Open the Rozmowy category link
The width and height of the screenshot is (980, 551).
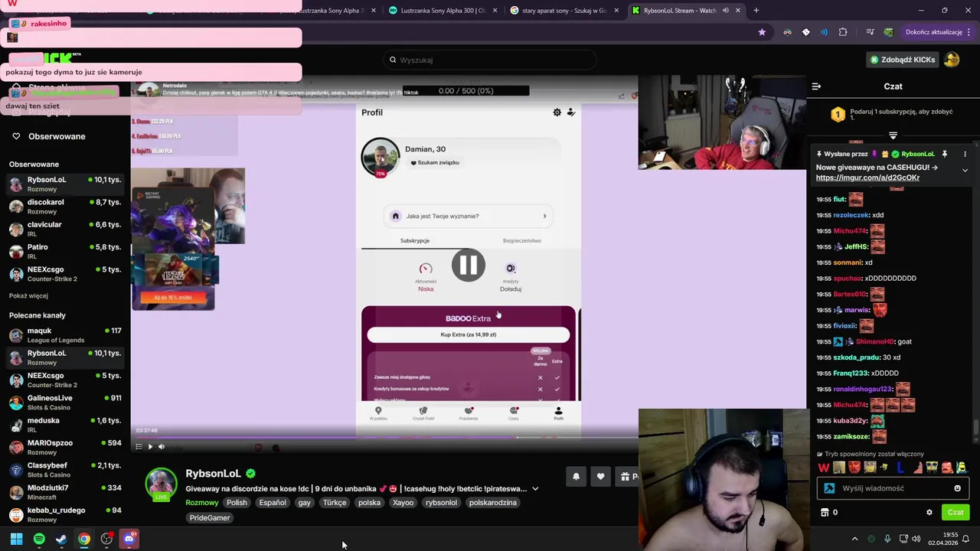pyautogui.click(x=202, y=503)
